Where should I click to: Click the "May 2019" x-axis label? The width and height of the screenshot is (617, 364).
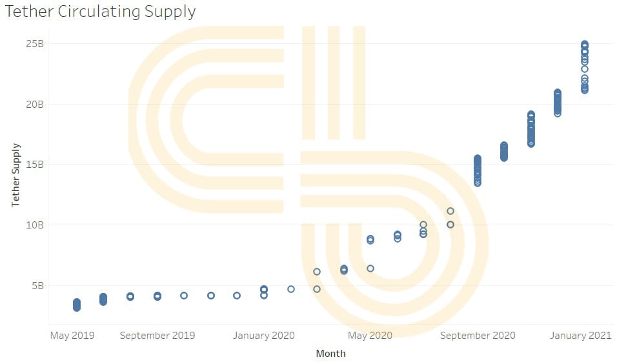click(x=72, y=336)
